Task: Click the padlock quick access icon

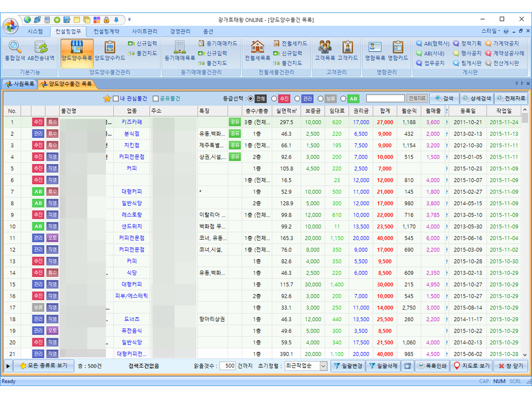Action: point(107,20)
